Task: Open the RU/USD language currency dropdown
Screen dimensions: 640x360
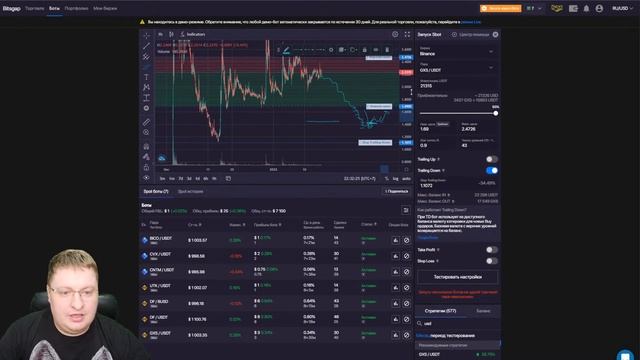Action: (622, 8)
